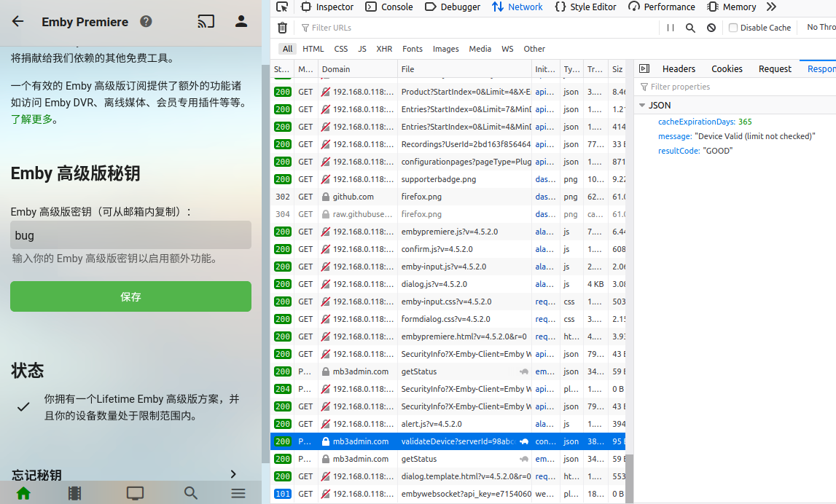Image resolution: width=836 pixels, height=504 pixels.
Task: Switch to the Console tab
Action: pos(389,7)
